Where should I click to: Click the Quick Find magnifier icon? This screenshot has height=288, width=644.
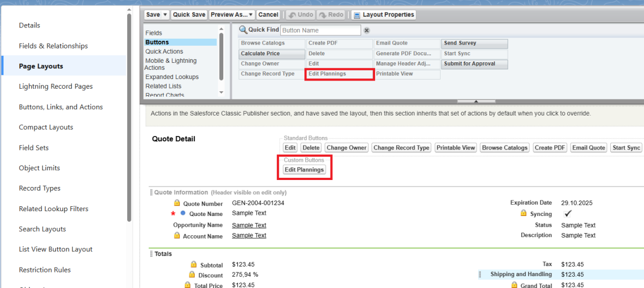click(243, 30)
